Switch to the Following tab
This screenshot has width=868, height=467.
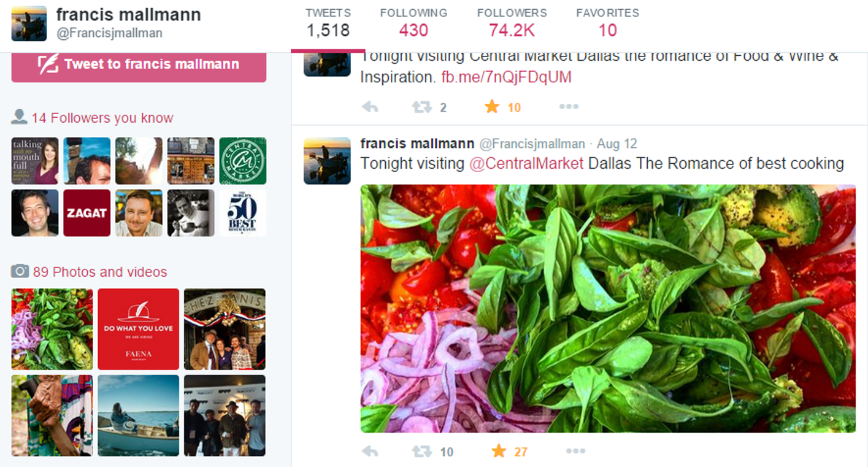click(x=413, y=23)
